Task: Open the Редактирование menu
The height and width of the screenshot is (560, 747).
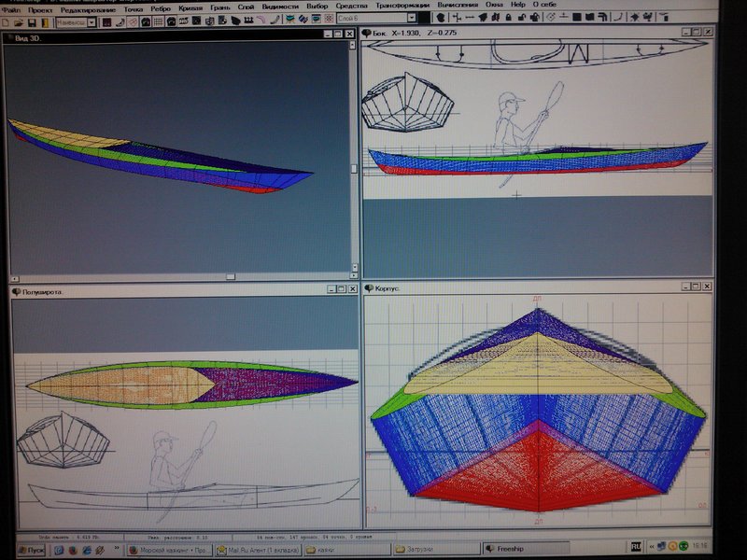Action: tap(88, 9)
